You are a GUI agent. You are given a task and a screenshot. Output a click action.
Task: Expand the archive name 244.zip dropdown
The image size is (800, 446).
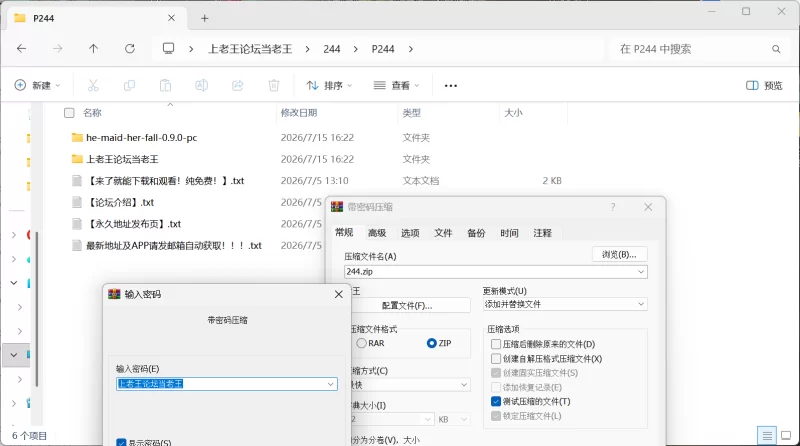[641, 272]
